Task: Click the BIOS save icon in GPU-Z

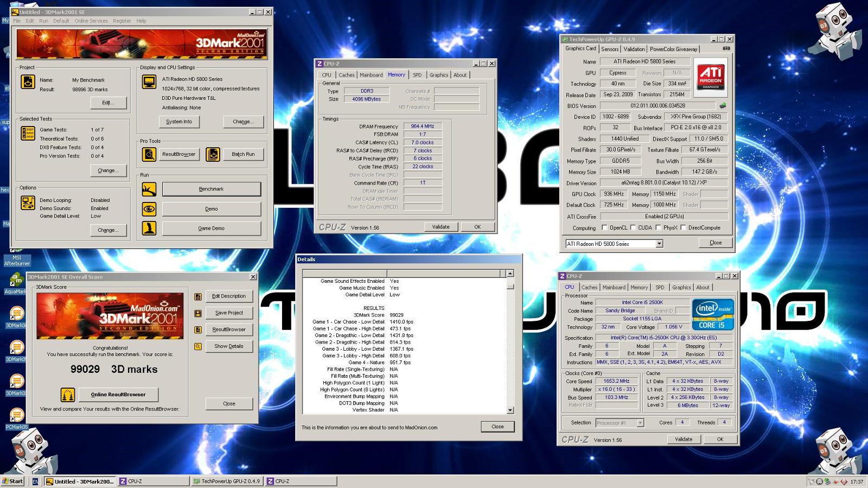Action: point(723,106)
